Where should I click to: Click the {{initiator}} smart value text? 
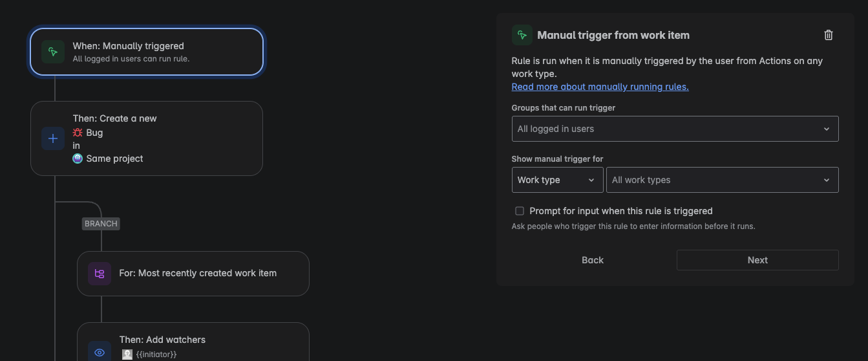(x=156, y=355)
